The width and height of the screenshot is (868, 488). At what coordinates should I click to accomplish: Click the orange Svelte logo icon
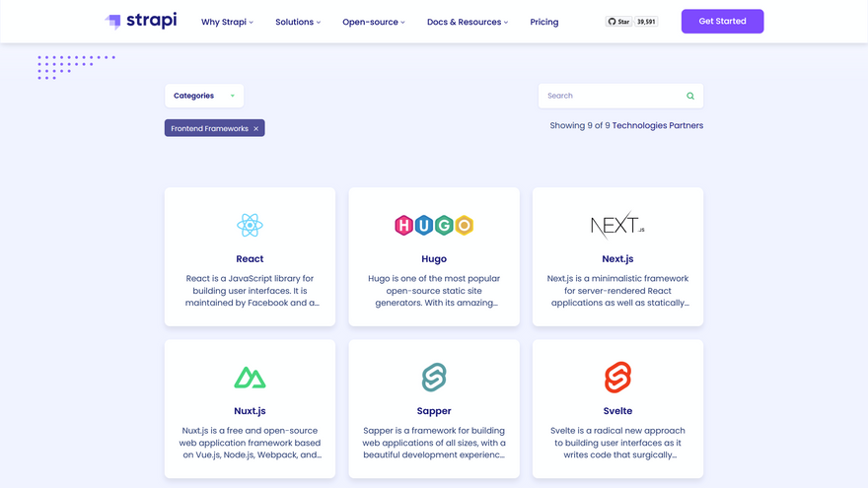617,377
